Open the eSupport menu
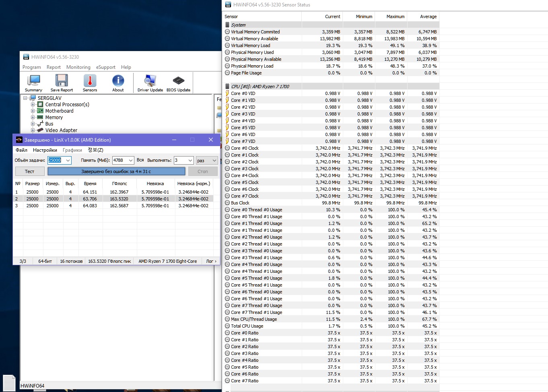The height and width of the screenshot is (392, 548). pos(106,67)
